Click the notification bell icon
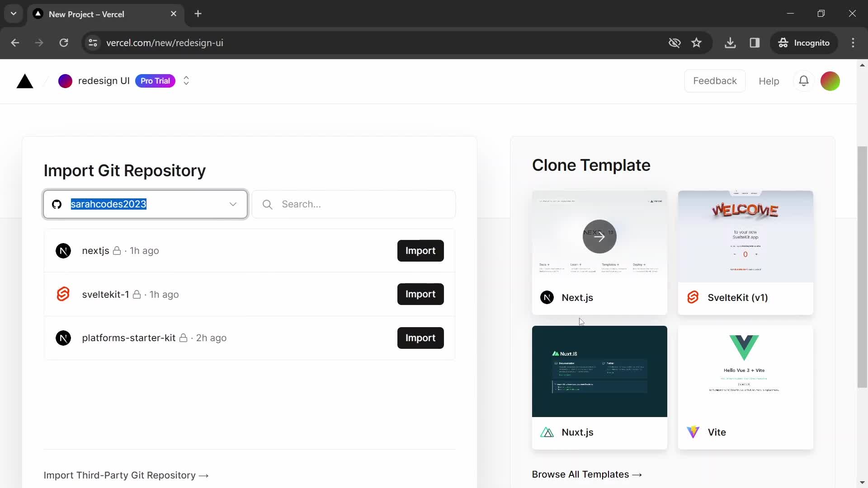 804,80
